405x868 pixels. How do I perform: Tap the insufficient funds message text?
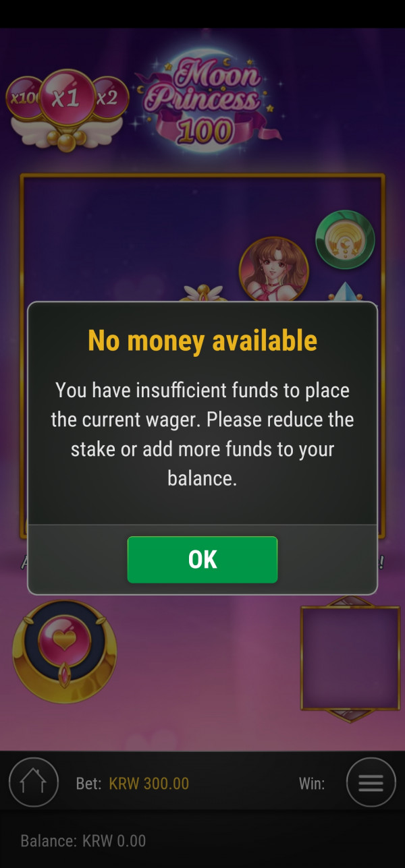pyautogui.click(x=202, y=434)
